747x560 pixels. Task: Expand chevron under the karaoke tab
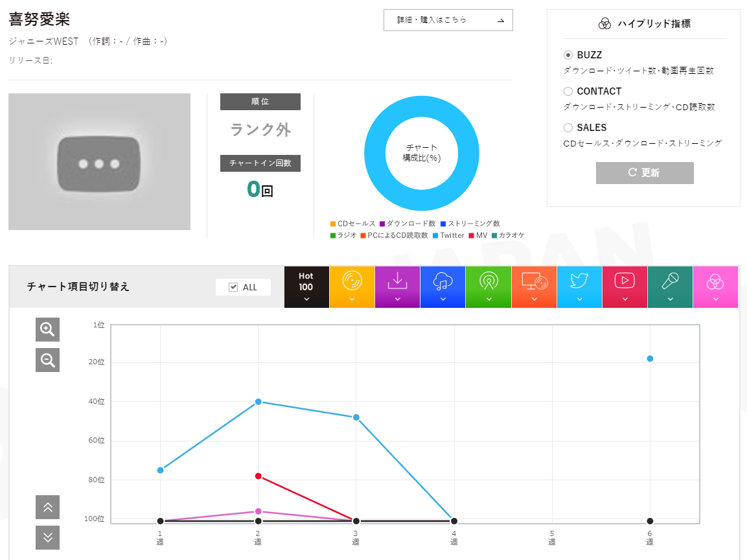(670, 299)
